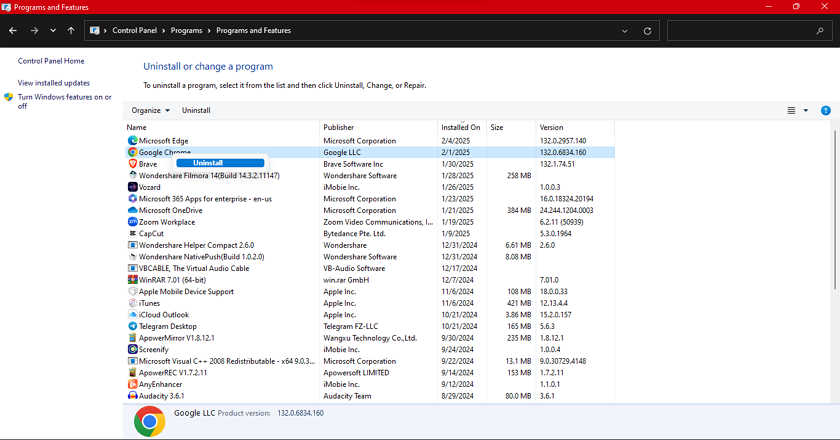Select the Bytedance Pte. Ltd. publisher cell
840x440 pixels.
(x=354, y=234)
